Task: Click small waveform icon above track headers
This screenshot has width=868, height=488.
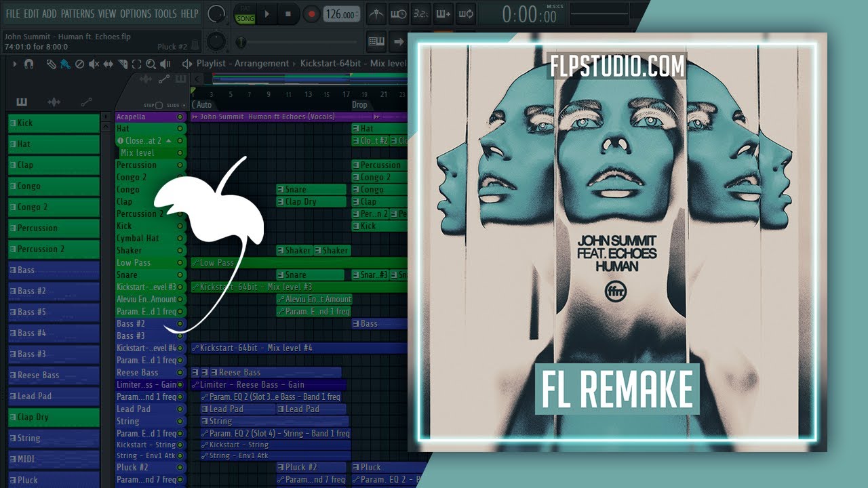Action: coord(146,80)
